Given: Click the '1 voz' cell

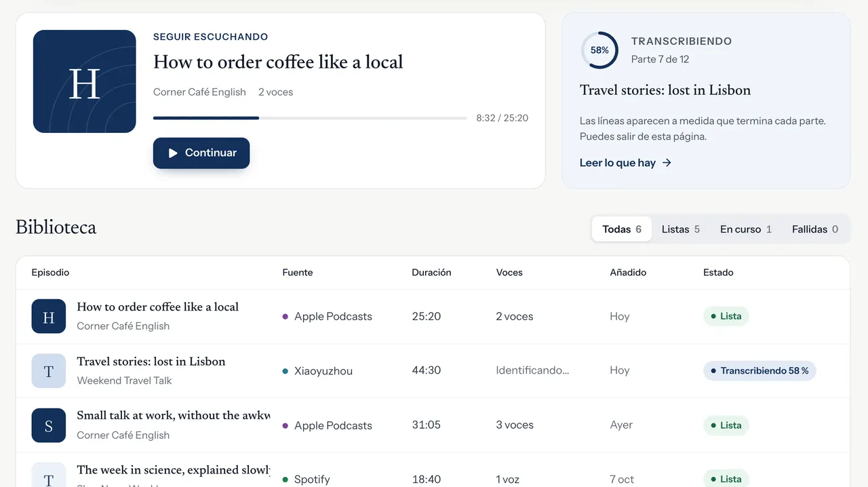Looking at the screenshot, I should coord(508,479).
